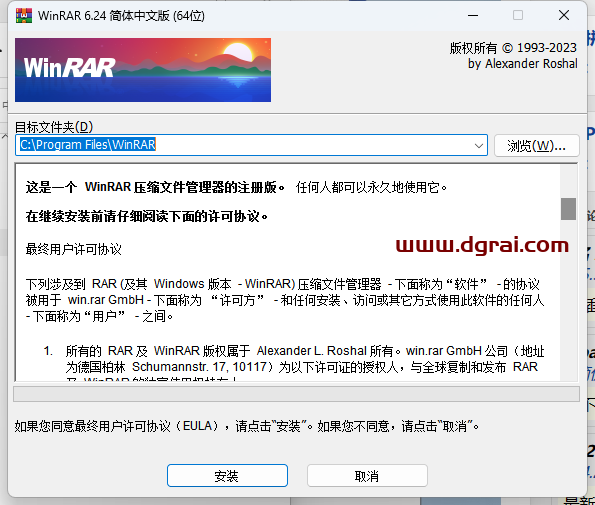Click the WinRAR sunset banner image
595x505 pixels.
coord(143,70)
